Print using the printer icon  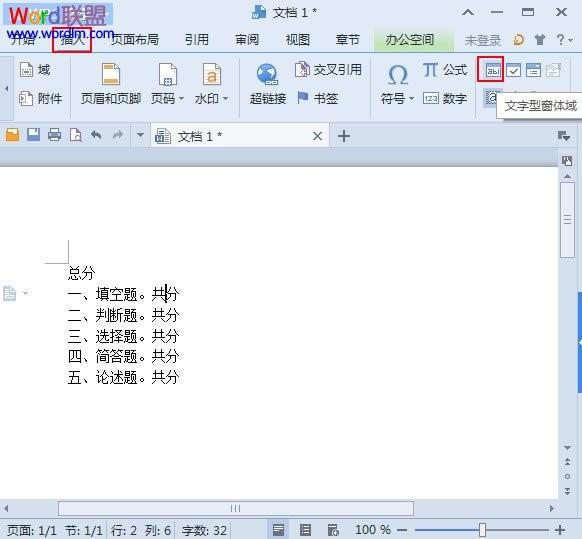(x=55, y=135)
